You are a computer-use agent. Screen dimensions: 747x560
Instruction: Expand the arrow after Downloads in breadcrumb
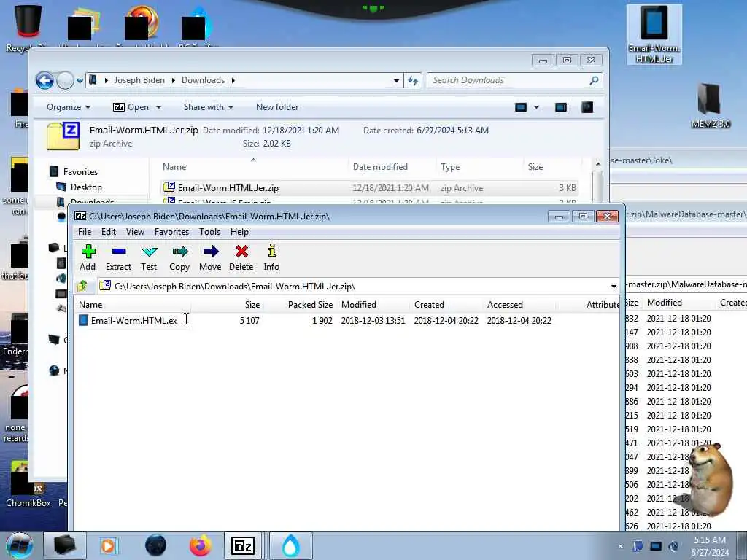(x=233, y=80)
